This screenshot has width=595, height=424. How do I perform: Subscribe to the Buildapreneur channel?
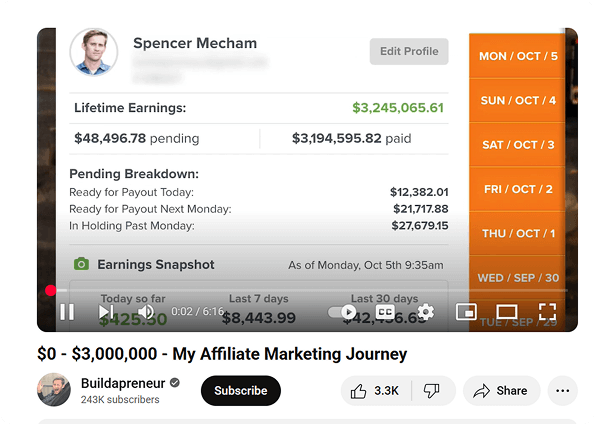point(241,391)
